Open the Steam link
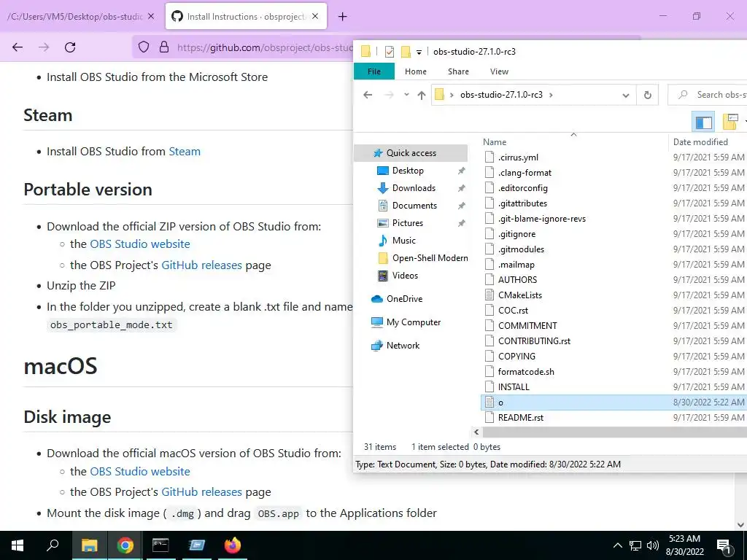Image resolution: width=747 pixels, height=560 pixels. point(185,152)
